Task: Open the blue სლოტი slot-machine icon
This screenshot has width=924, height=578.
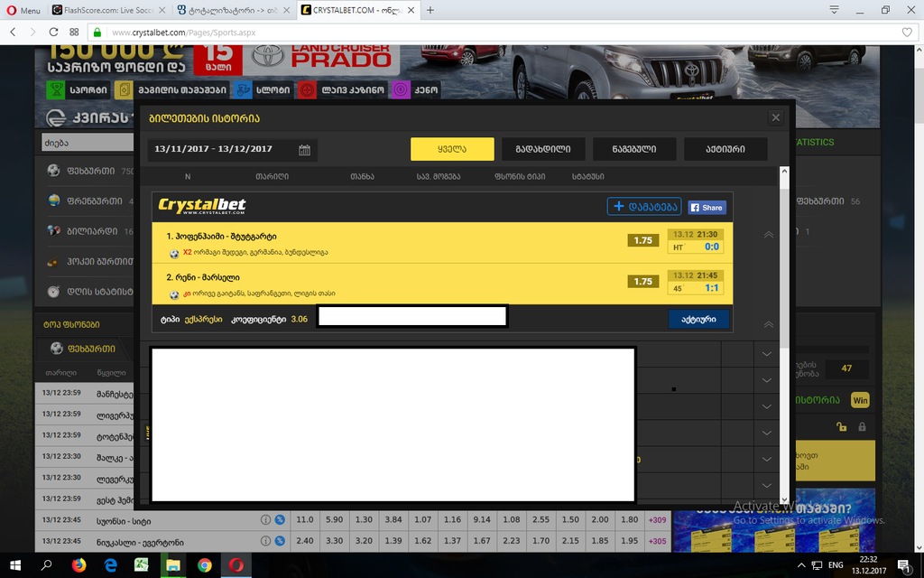Action: (242, 89)
